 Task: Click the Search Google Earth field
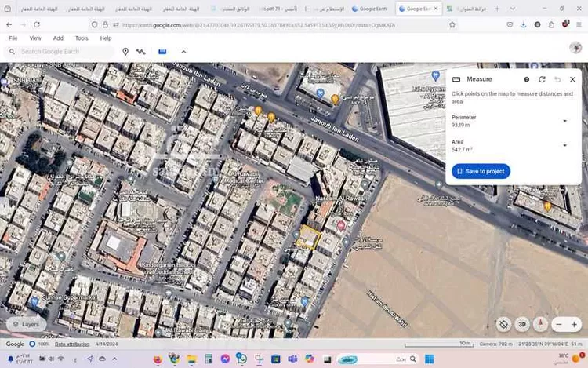[x=63, y=52]
